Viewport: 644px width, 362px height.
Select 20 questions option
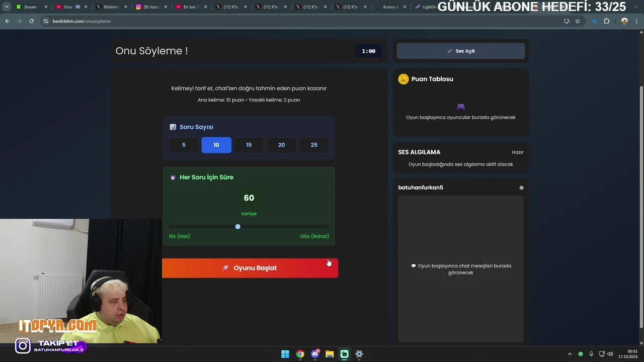pyautogui.click(x=281, y=145)
